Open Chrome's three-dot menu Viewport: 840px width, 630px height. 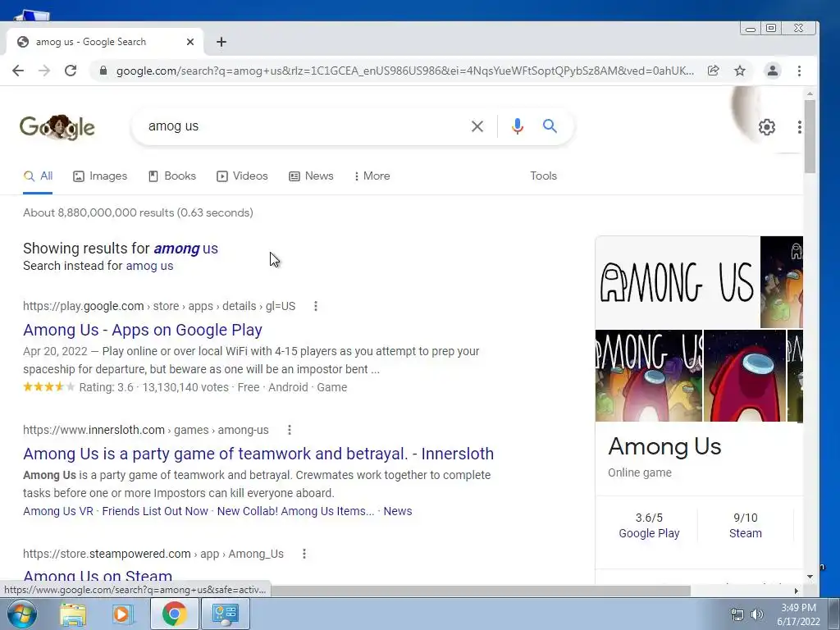(x=799, y=71)
